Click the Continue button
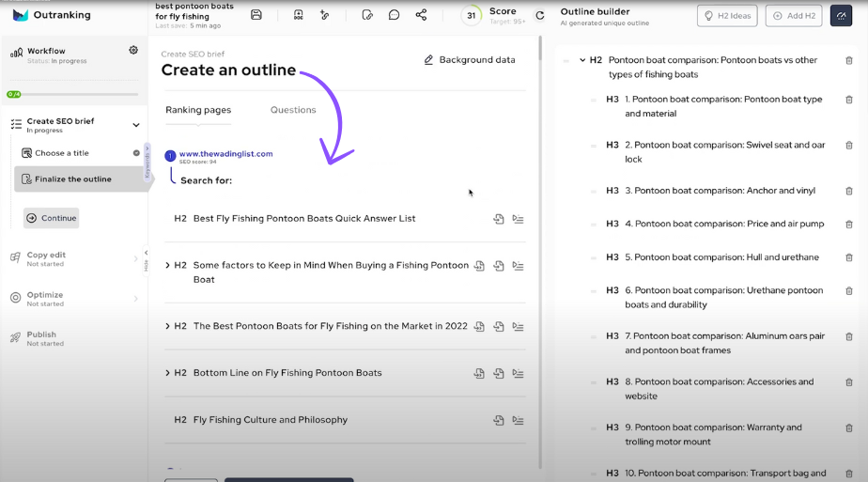The width and height of the screenshot is (868, 482). [x=51, y=218]
